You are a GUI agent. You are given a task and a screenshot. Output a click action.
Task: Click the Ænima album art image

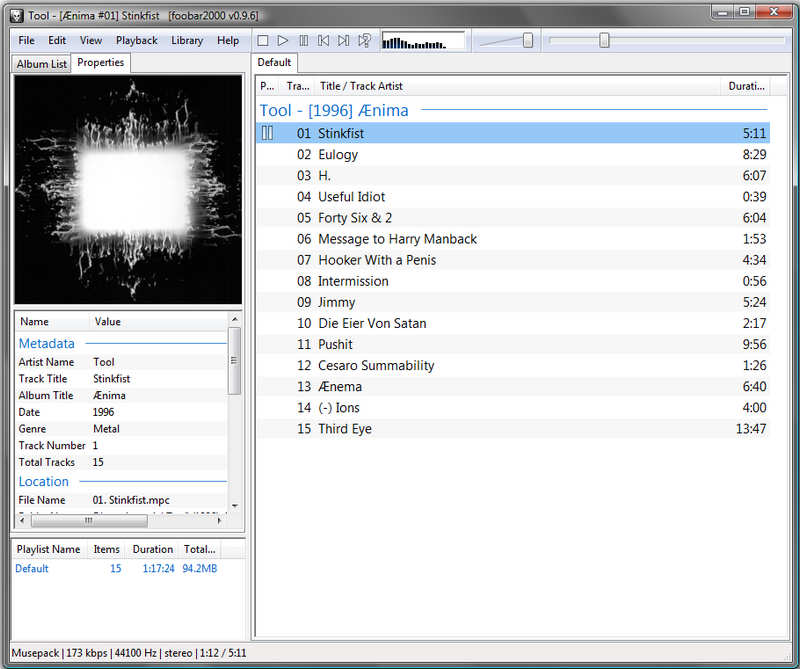pos(128,189)
